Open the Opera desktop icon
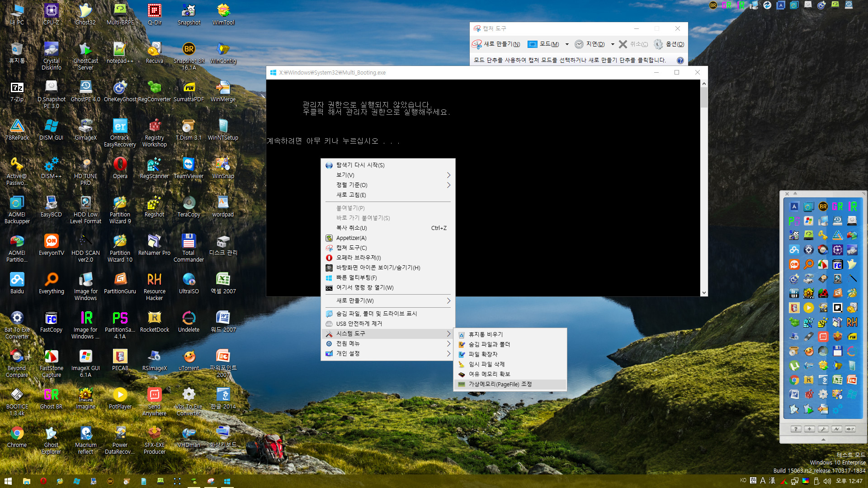 [x=120, y=168]
